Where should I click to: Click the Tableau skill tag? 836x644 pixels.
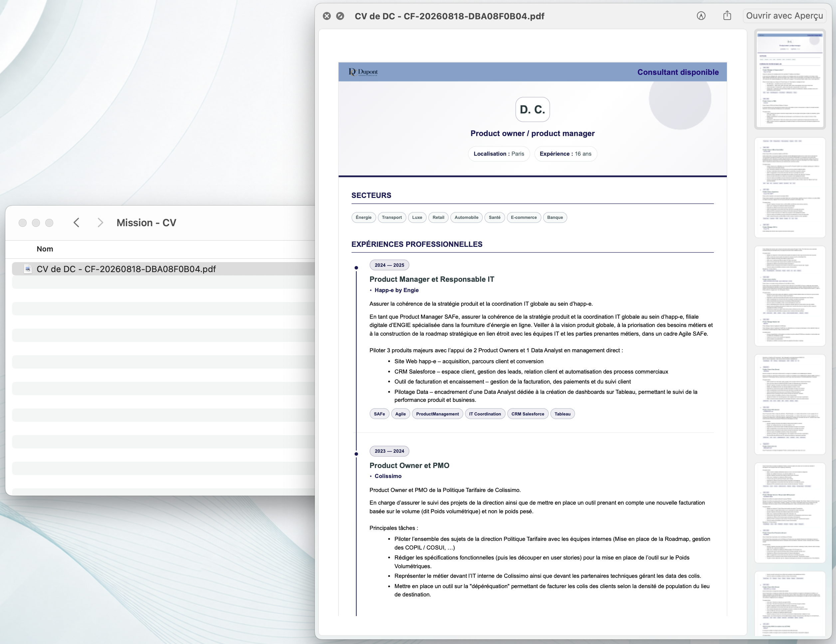(x=562, y=414)
